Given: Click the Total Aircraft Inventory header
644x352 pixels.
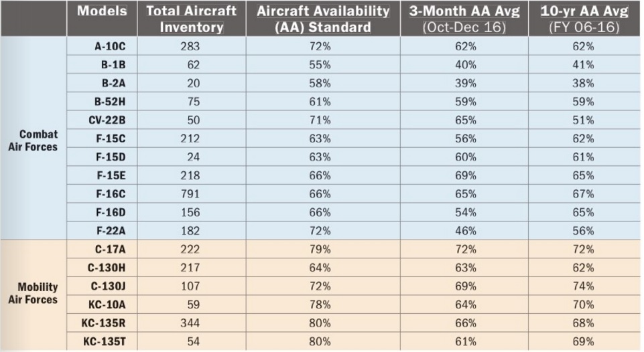Looking at the screenshot, I should [192, 19].
